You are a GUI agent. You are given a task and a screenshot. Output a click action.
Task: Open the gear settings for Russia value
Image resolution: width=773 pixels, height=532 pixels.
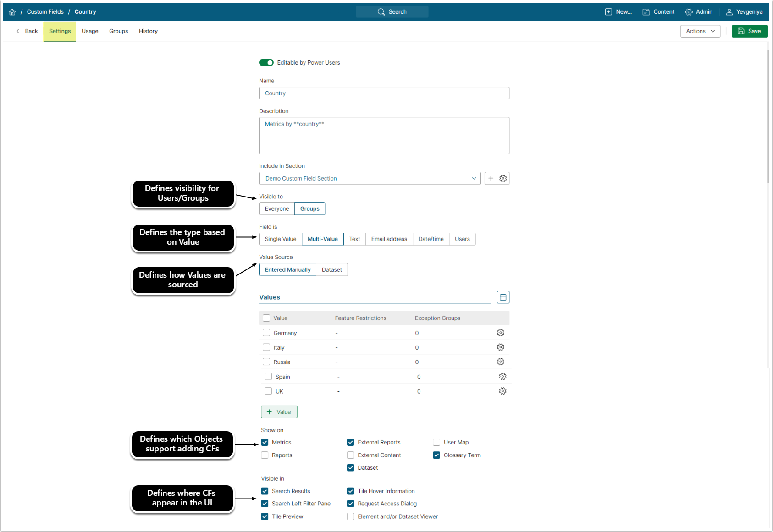coord(501,362)
